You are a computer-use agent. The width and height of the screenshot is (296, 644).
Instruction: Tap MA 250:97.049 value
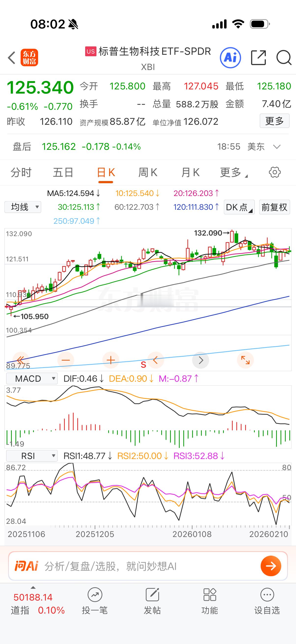click(x=77, y=221)
